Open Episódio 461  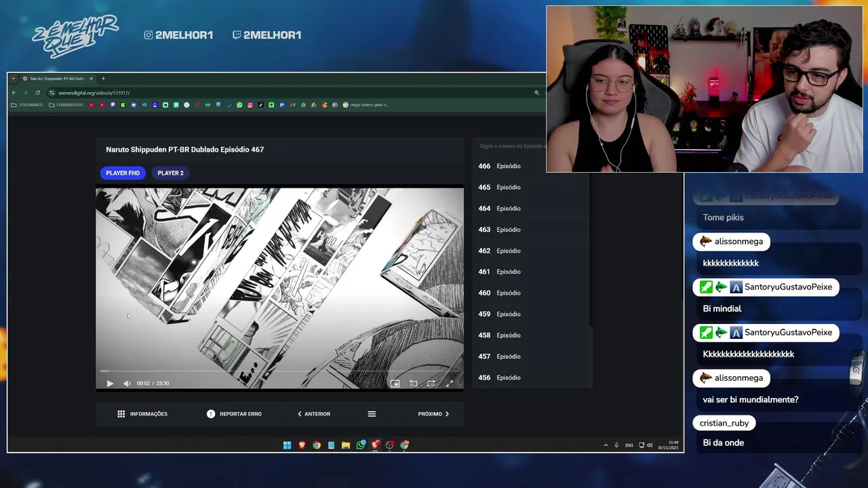530,272
